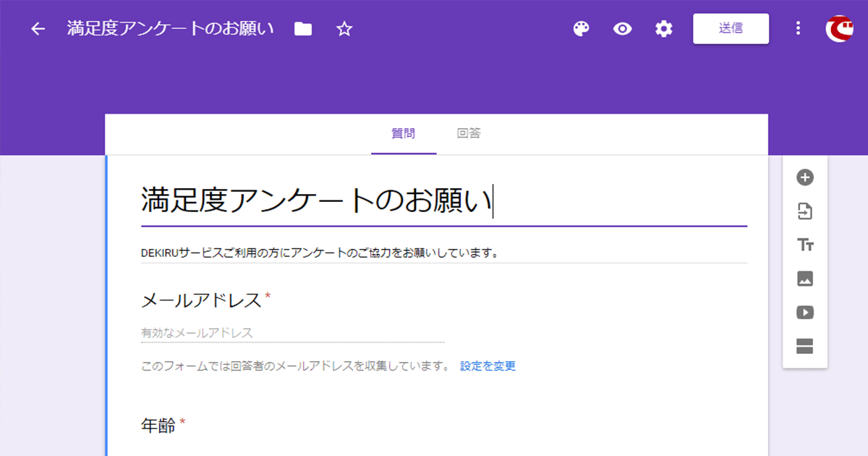Image resolution: width=868 pixels, height=456 pixels.
Task: Insert an image into the form
Action: tap(804, 279)
